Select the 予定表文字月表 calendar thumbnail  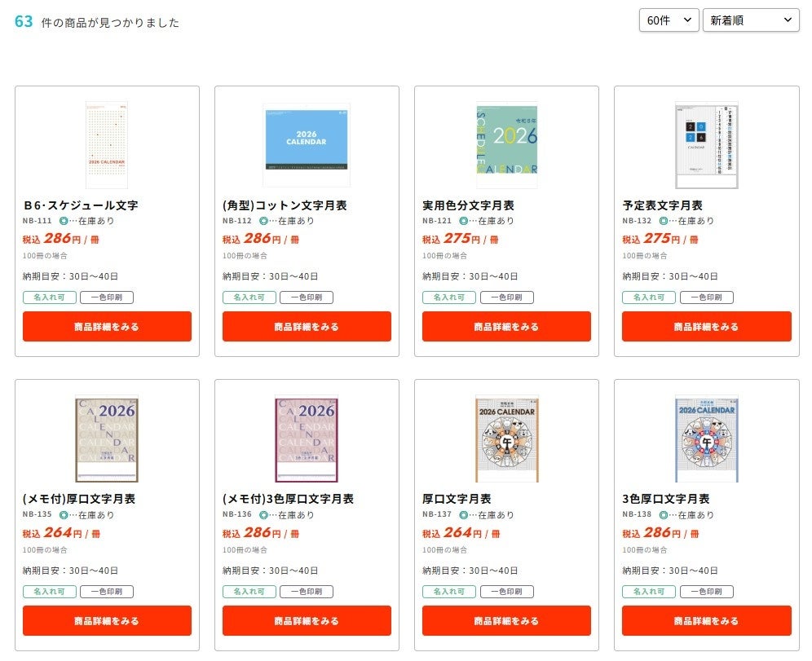(x=706, y=144)
